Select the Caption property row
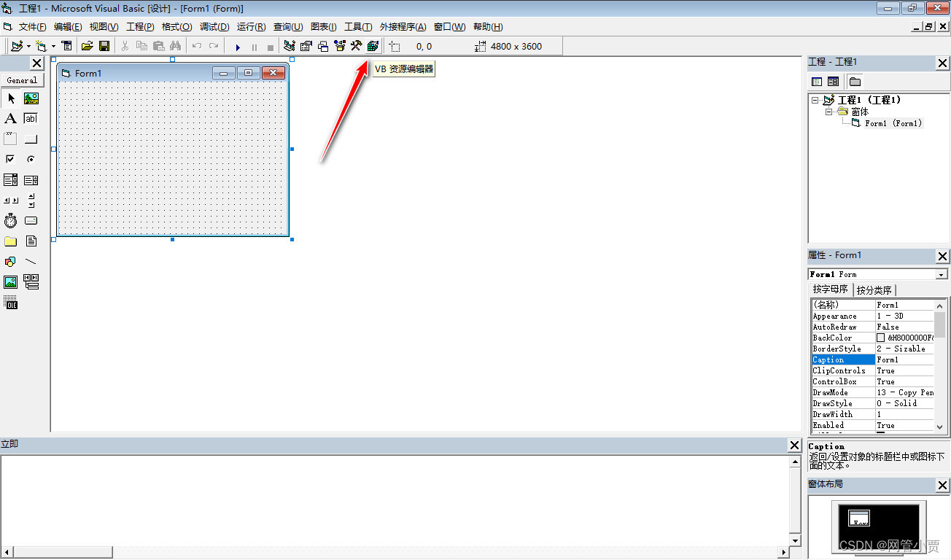951x560 pixels. [x=872, y=359]
